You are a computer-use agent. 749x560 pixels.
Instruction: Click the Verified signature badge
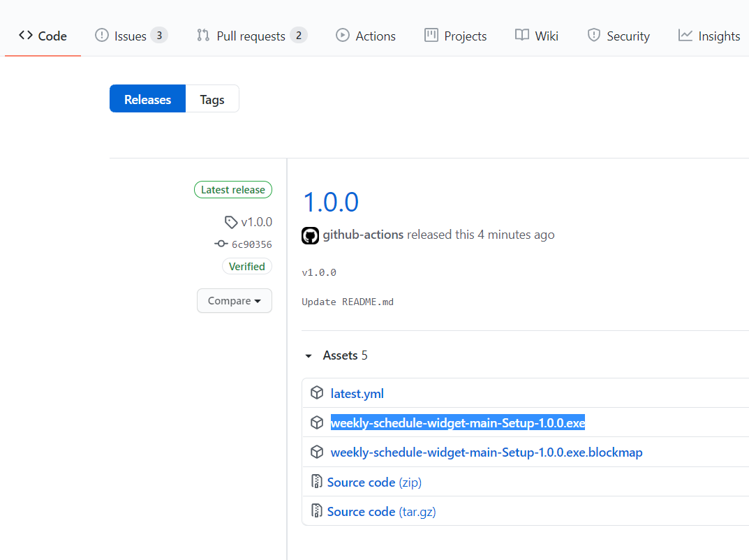(x=246, y=266)
